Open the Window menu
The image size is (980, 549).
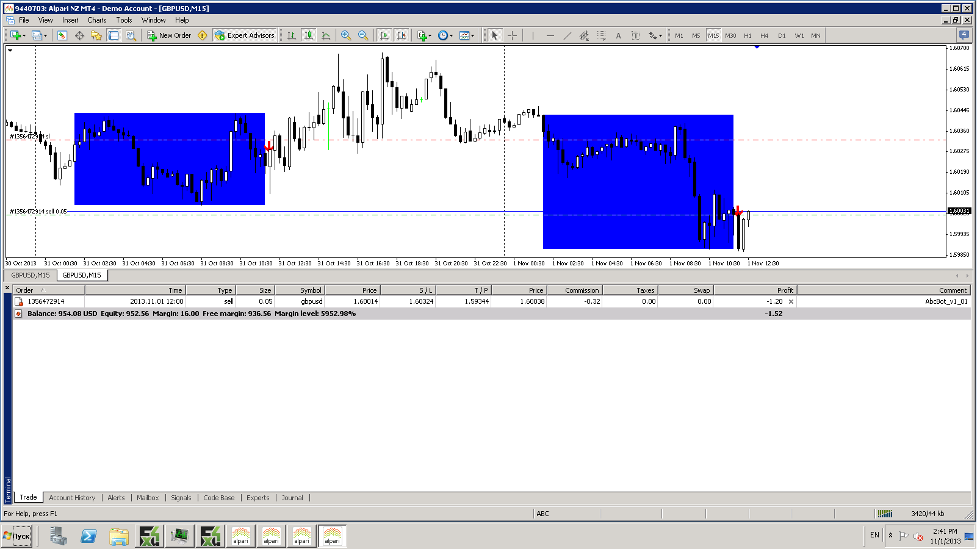coord(153,20)
